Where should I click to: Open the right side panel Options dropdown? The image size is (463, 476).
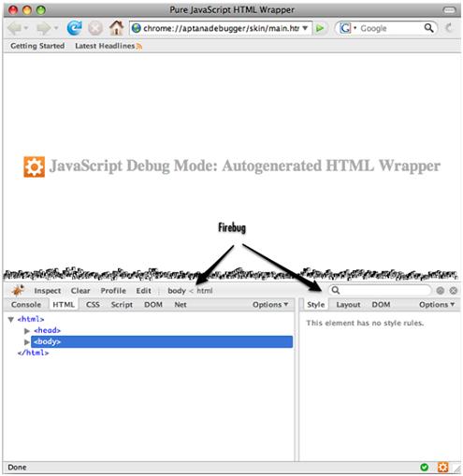[437, 305]
